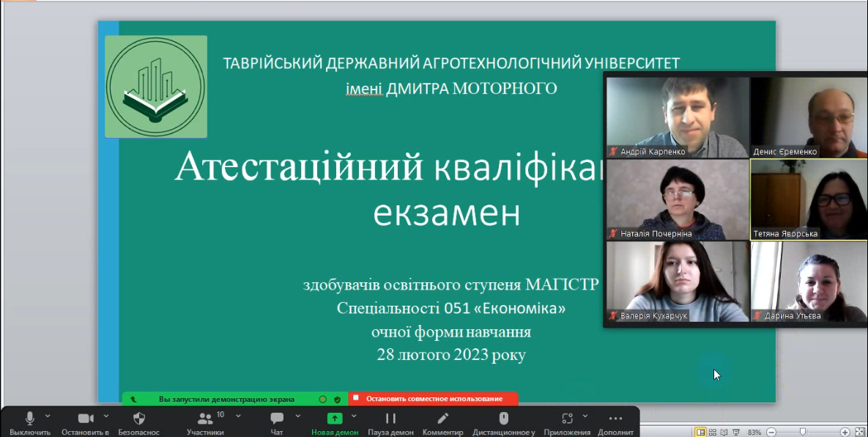The image size is (868, 437).
Task: Click encryption shield icon in green bar
Action: coord(337,399)
